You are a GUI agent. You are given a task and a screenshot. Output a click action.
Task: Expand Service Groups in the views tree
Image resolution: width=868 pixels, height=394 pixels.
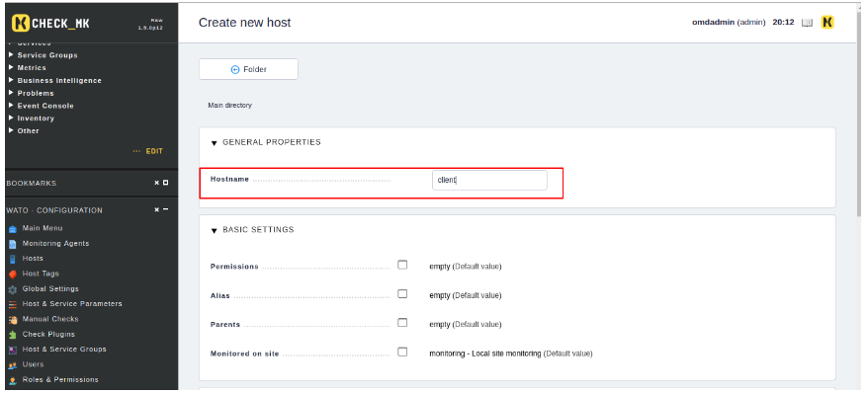pos(11,54)
